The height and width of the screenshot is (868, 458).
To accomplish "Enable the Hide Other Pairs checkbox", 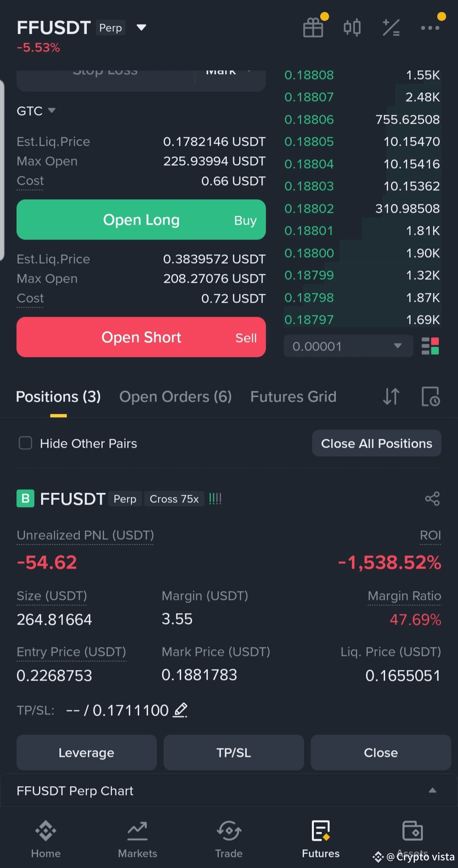I will pos(25,443).
